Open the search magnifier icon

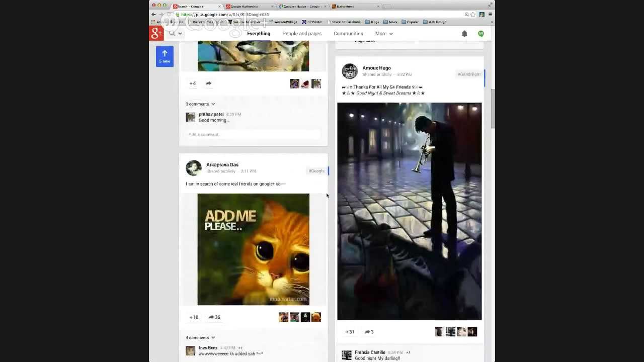[x=172, y=33]
